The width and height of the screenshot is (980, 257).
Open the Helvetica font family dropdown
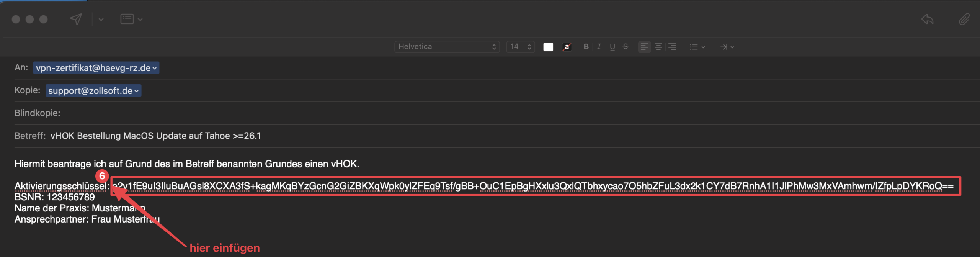[x=447, y=47]
